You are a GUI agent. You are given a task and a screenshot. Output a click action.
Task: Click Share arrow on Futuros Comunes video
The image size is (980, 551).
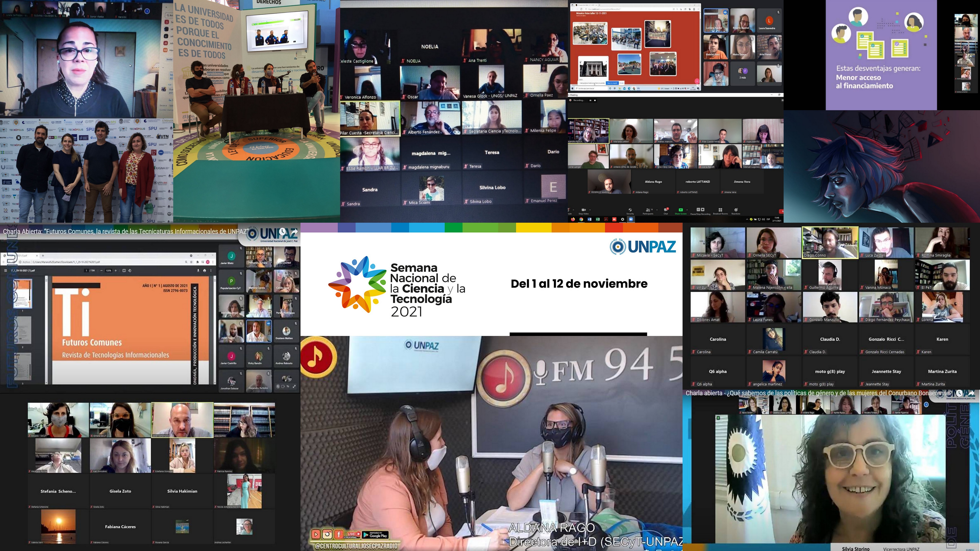[x=294, y=231]
